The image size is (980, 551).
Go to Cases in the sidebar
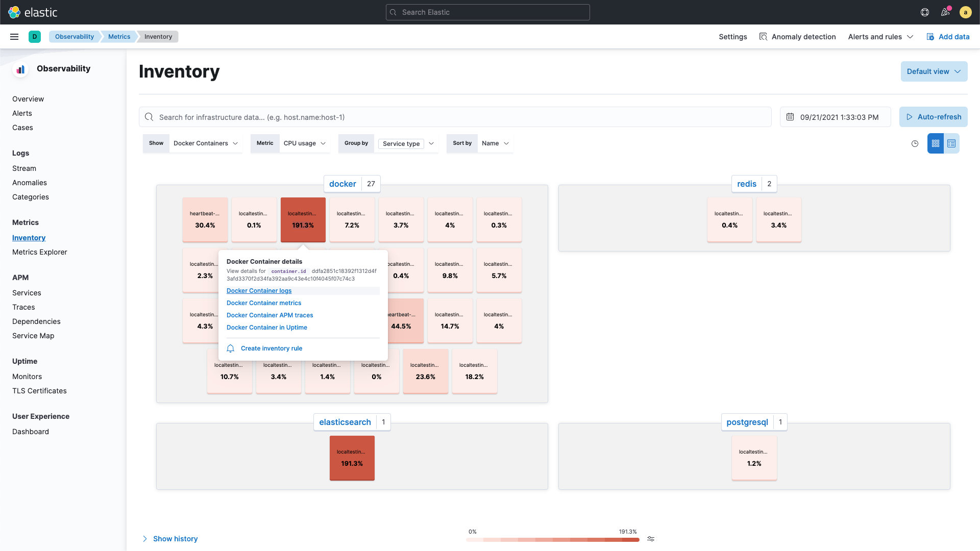coord(22,128)
